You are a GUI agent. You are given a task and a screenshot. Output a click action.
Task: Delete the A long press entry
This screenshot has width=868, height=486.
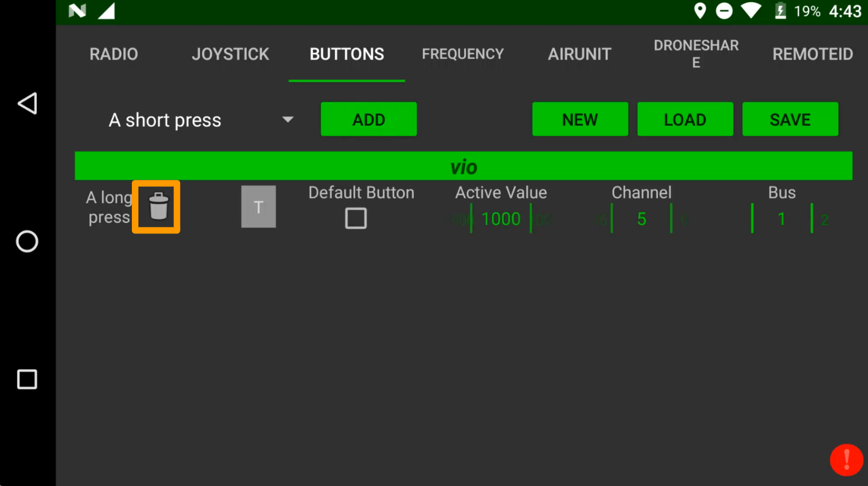coord(158,207)
